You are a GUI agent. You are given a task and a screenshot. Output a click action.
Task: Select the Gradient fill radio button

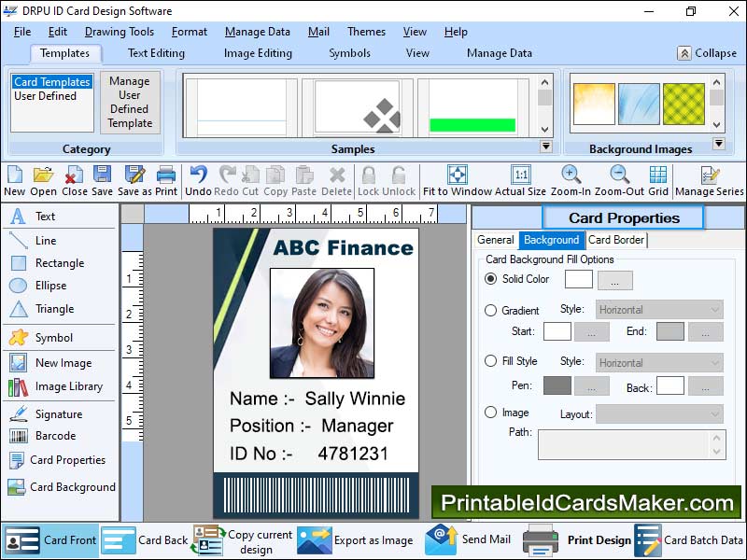(491, 311)
